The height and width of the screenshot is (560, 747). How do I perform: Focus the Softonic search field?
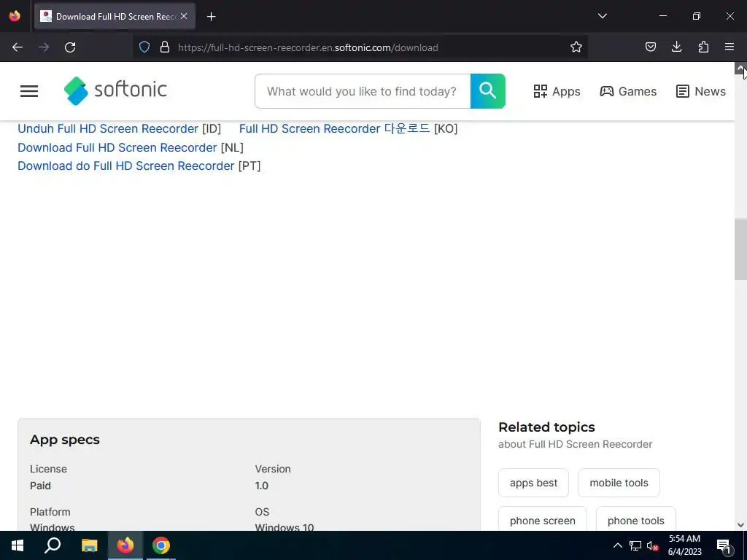click(363, 91)
